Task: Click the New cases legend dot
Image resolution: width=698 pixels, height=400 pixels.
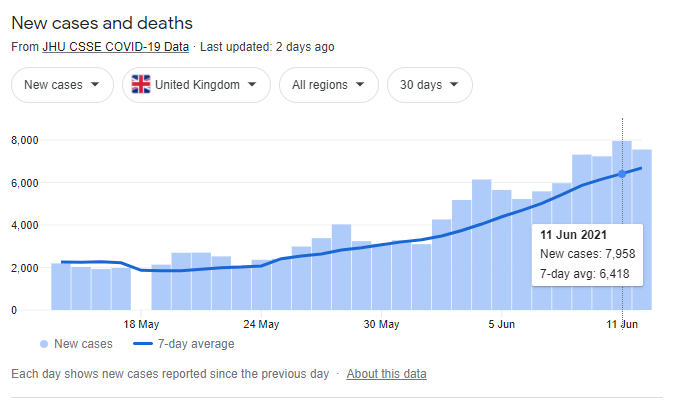Action: [x=43, y=344]
